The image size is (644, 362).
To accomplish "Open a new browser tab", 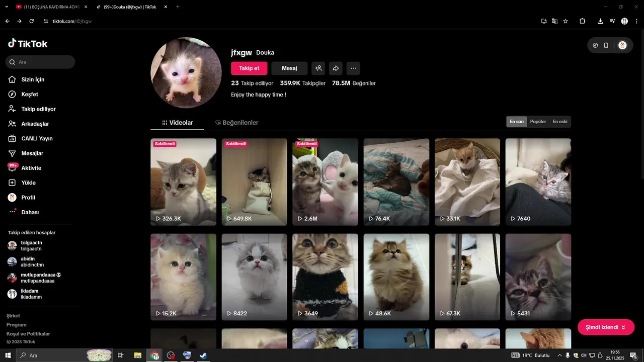I will point(178,7).
